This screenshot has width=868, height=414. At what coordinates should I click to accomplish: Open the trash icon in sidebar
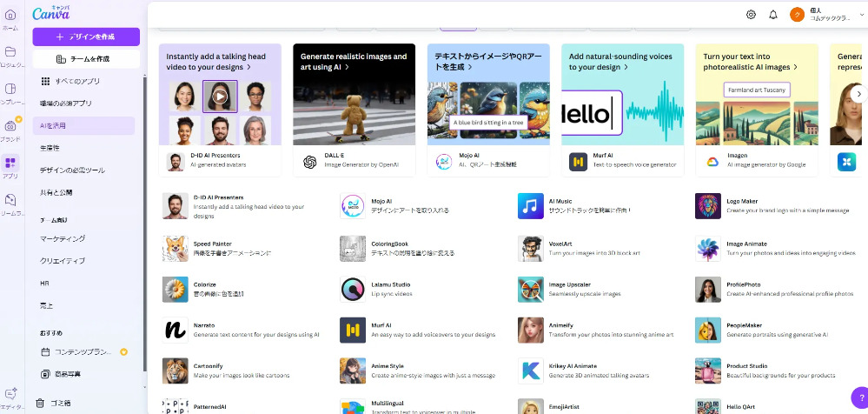point(41,403)
